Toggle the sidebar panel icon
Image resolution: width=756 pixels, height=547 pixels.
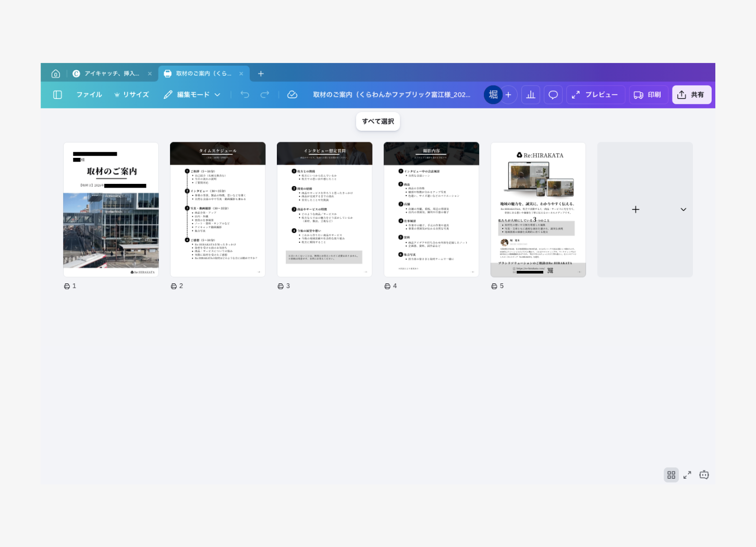tap(58, 95)
